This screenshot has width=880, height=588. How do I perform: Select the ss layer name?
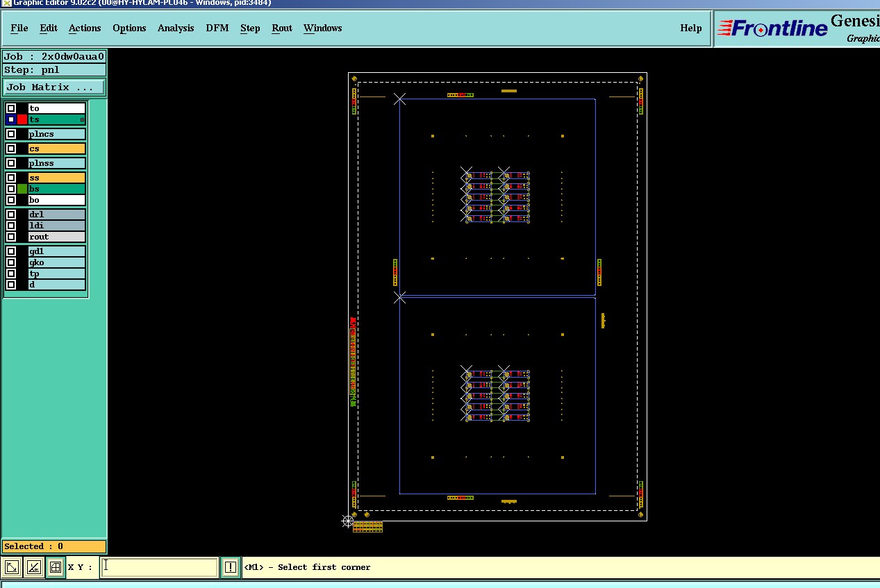[56, 178]
